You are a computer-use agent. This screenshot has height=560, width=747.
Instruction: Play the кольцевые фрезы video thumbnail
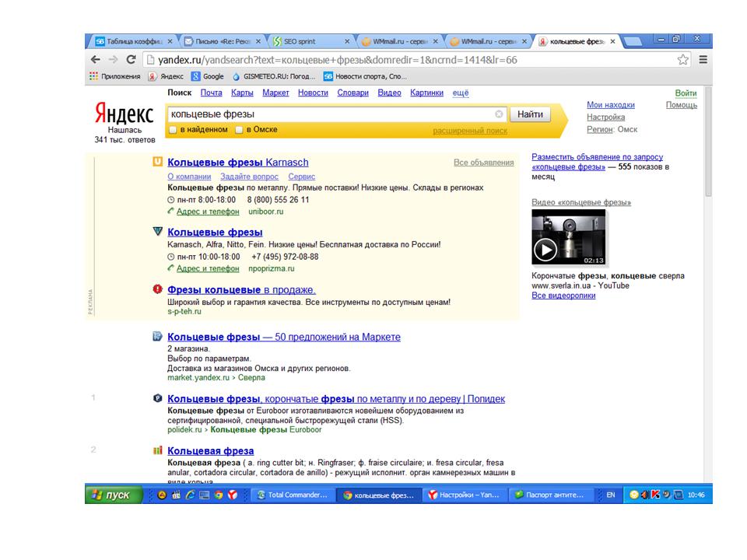[568, 236]
